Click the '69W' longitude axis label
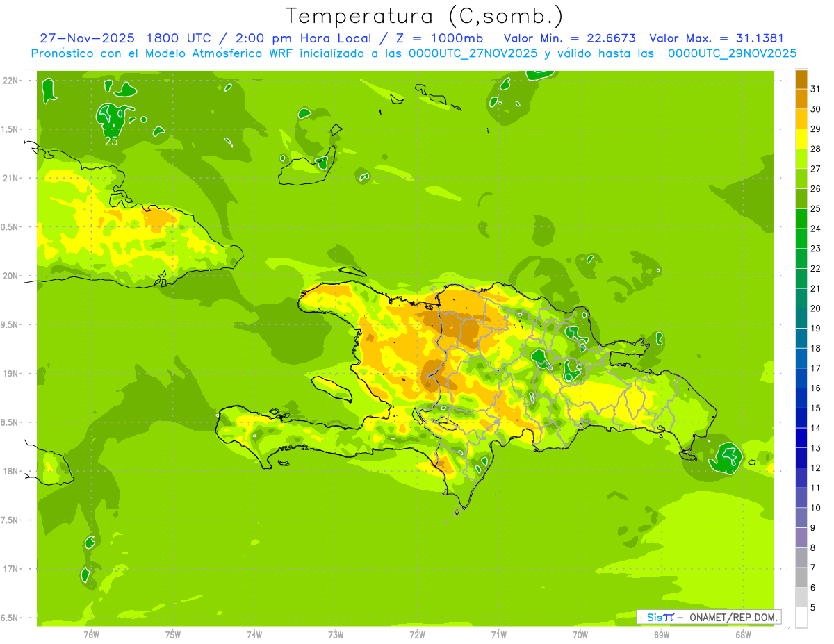 [x=662, y=635]
